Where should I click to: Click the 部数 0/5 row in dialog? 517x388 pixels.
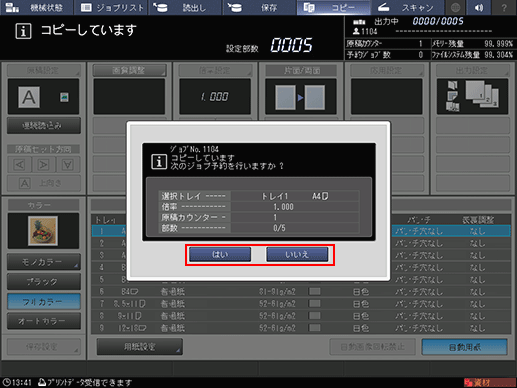259,228
